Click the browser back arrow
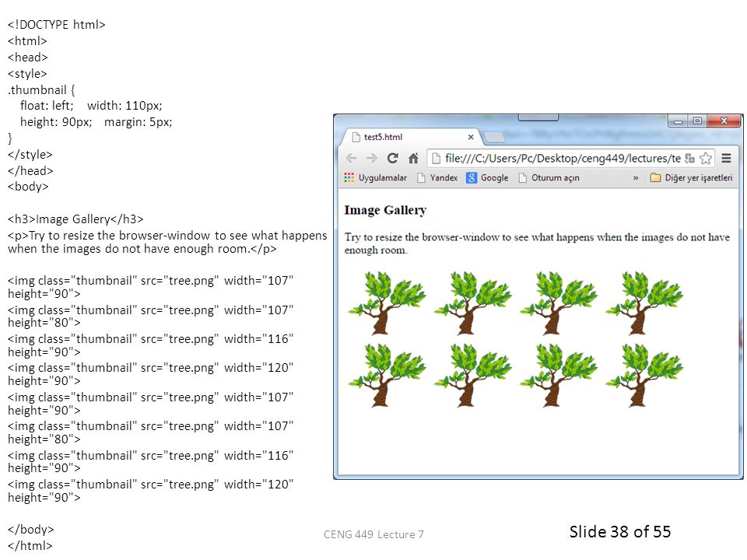 pyautogui.click(x=351, y=158)
